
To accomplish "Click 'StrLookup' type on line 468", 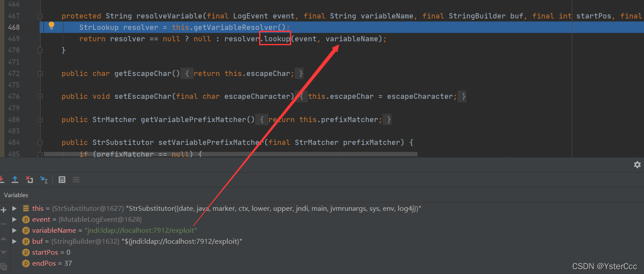I will coord(99,27).
